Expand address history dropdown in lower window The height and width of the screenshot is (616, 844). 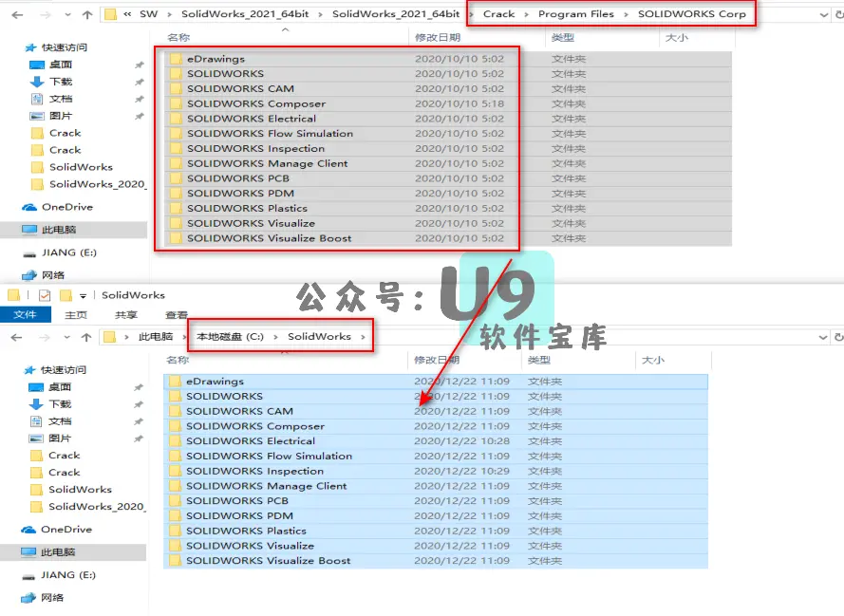click(823, 337)
